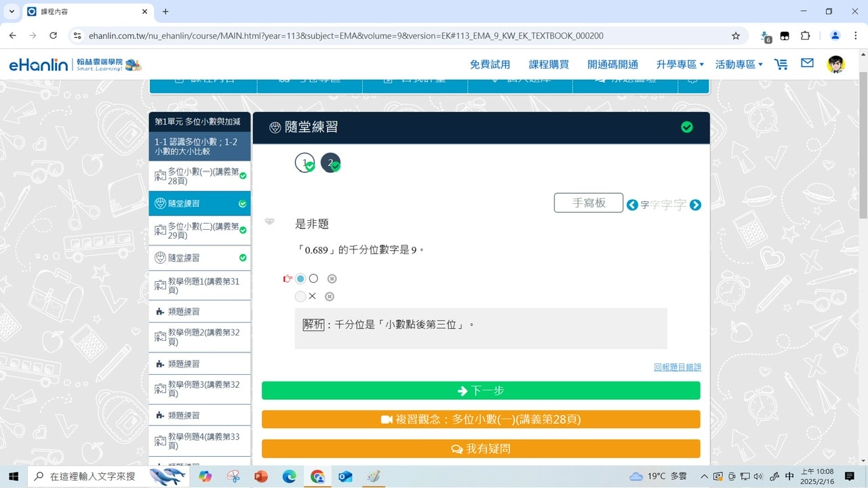Open the extension icon with the 6 badge
868x488 pixels.
pos(766,36)
